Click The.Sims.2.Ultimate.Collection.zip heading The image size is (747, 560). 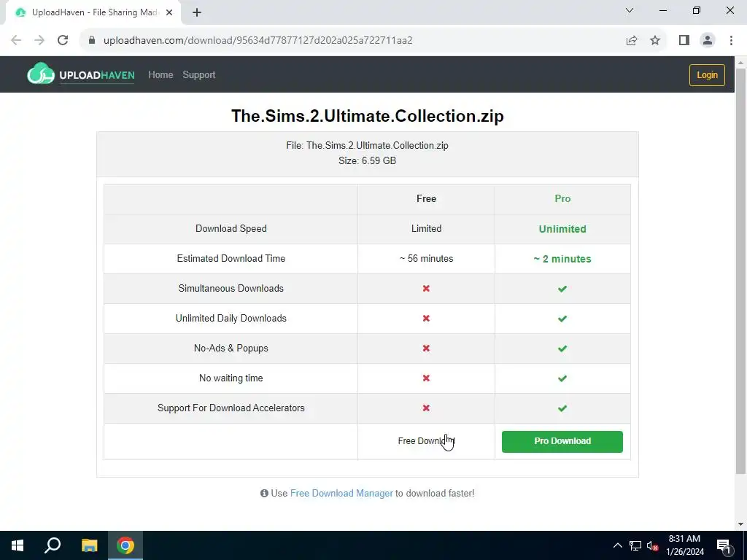[x=368, y=116]
